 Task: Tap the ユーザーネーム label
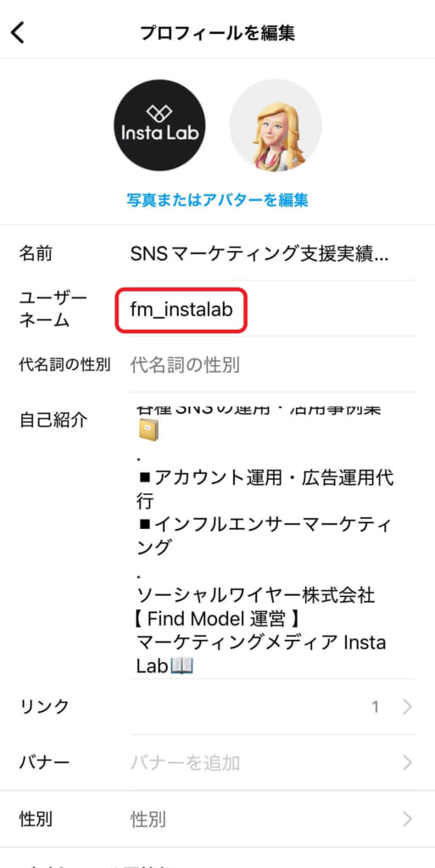pos(53,309)
